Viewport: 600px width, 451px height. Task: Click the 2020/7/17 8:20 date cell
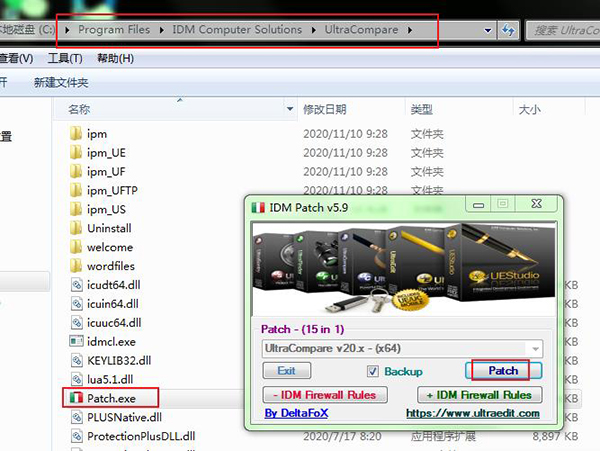pos(342,436)
